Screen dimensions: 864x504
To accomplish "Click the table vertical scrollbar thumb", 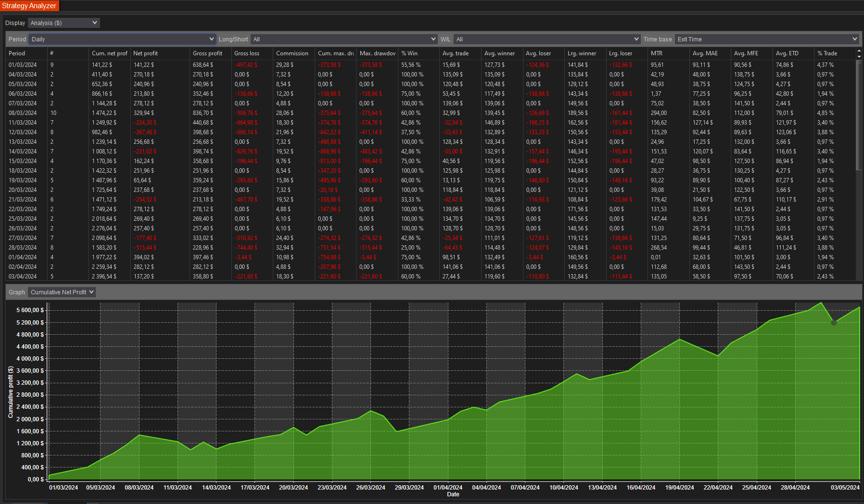I will tap(859, 115).
